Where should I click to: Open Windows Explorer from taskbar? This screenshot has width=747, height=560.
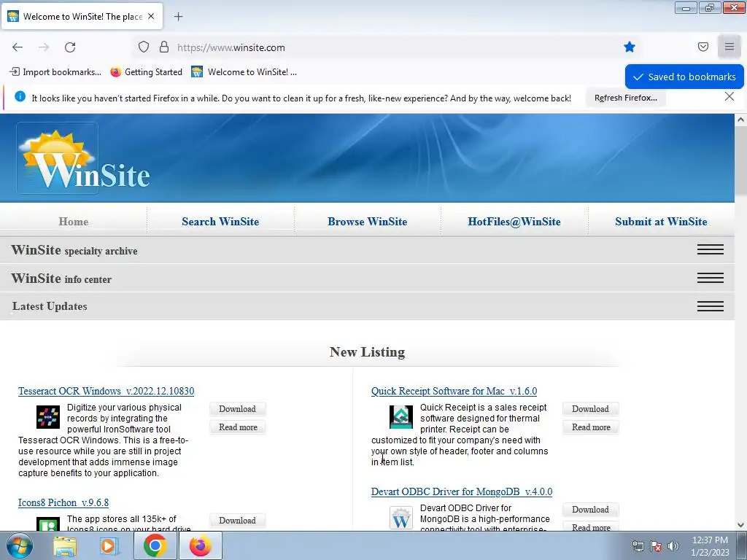coord(65,546)
